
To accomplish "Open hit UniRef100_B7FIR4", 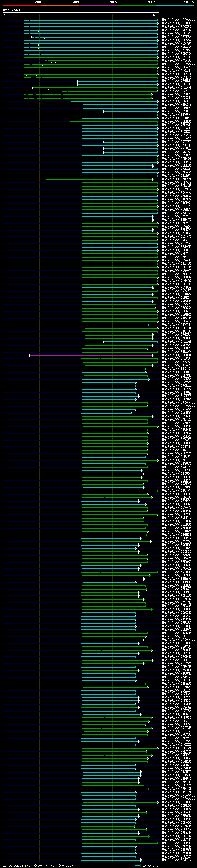I will point(177,33).
